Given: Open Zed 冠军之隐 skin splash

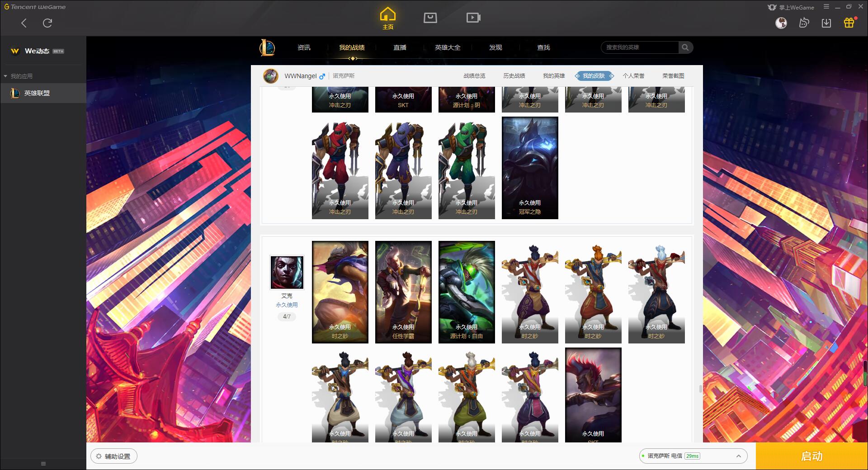Looking at the screenshot, I should pos(530,168).
